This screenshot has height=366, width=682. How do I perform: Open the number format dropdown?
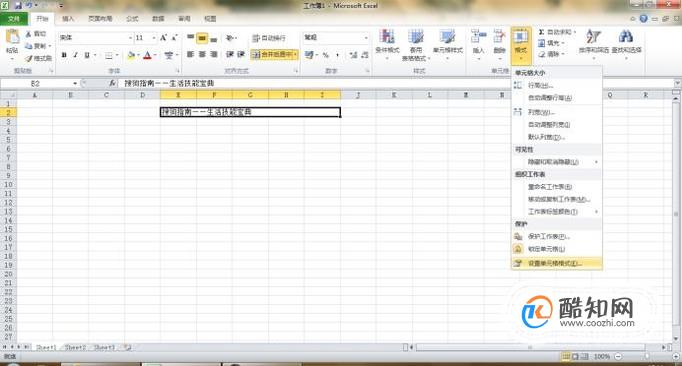[x=366, y=38]
